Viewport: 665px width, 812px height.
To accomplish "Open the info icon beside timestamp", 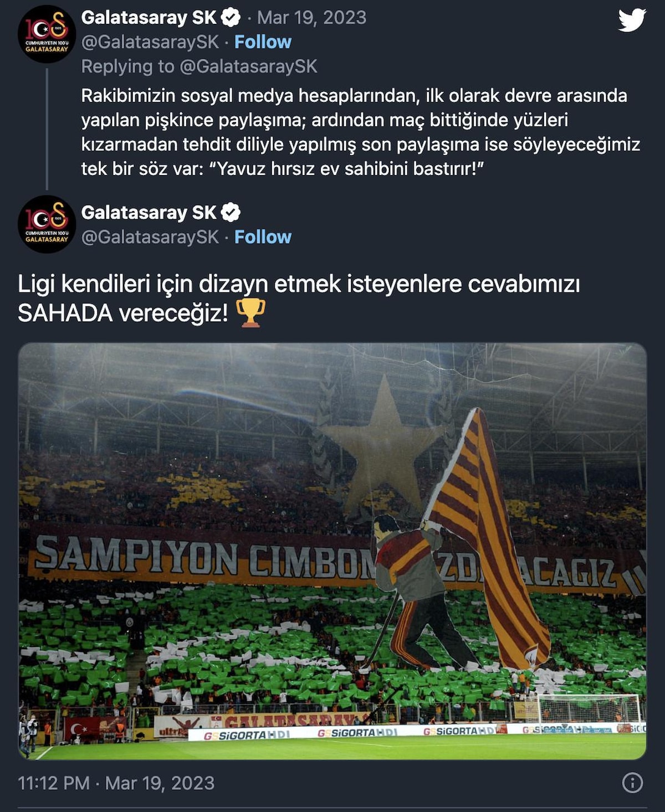I will [x=632, y=783].
